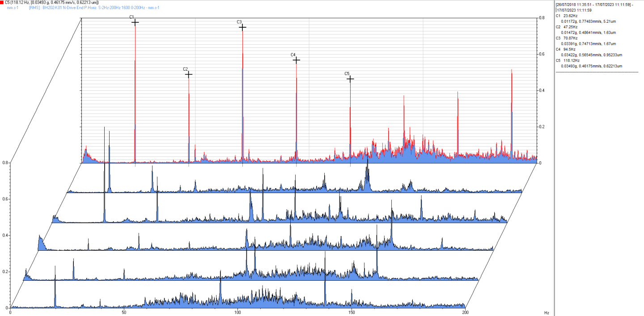Screen dimensions: 644x316
Task: Click the Hz axis unit label
Action: (547, 313)
